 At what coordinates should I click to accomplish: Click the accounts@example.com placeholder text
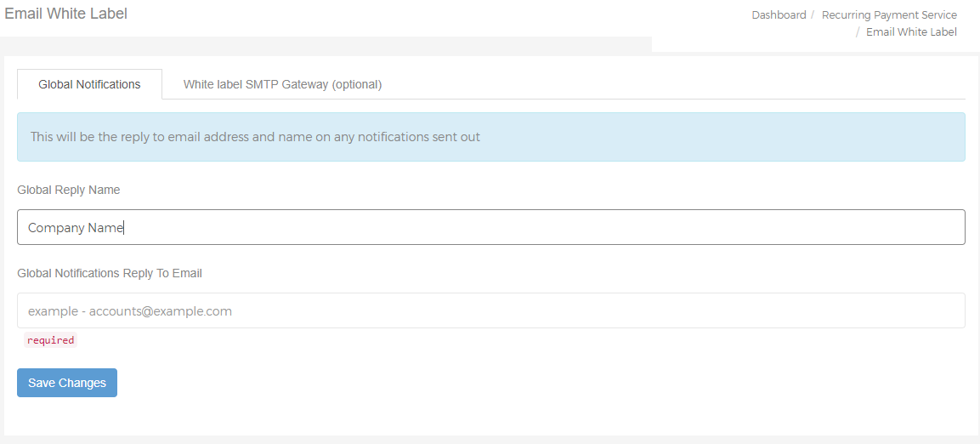[161, 310]
